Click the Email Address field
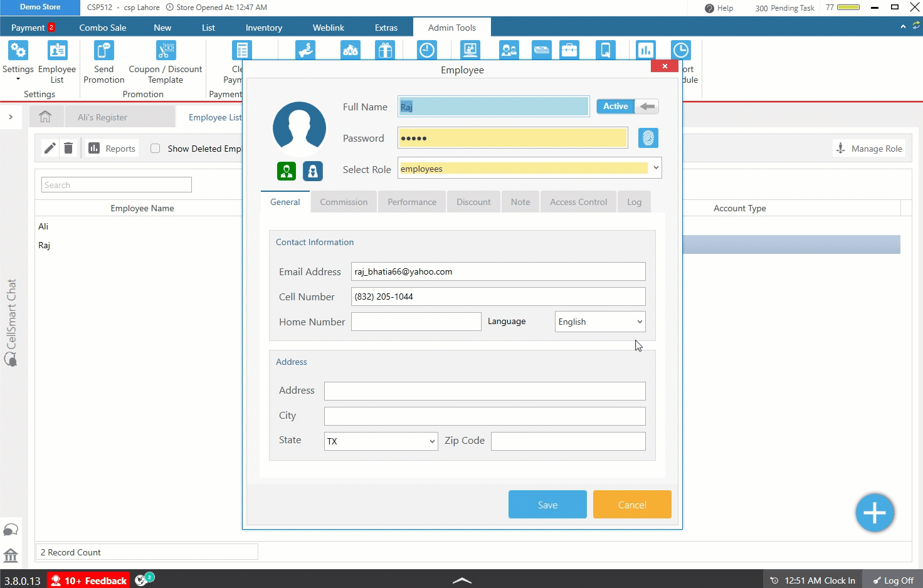923x588 pixels. [x=498, y=271]
